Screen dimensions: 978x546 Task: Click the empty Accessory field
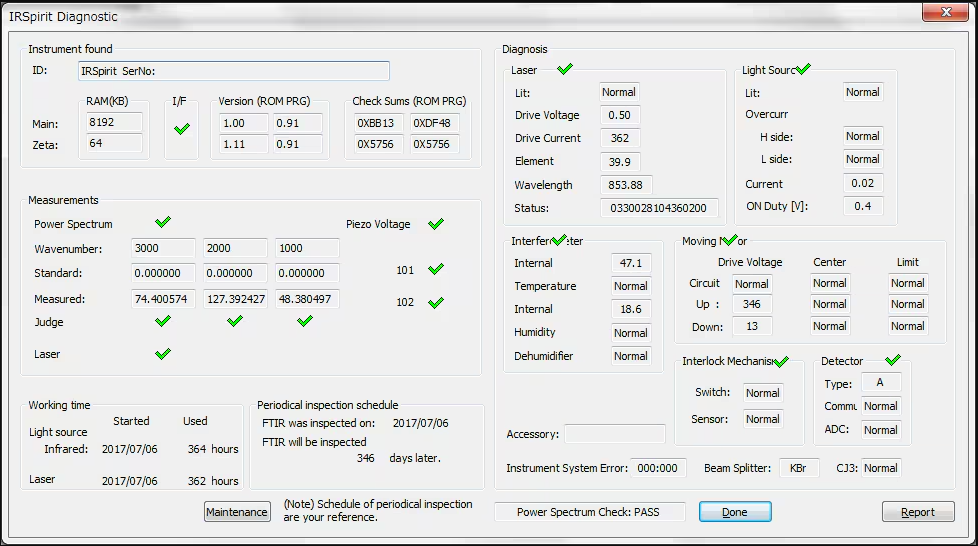615,434
